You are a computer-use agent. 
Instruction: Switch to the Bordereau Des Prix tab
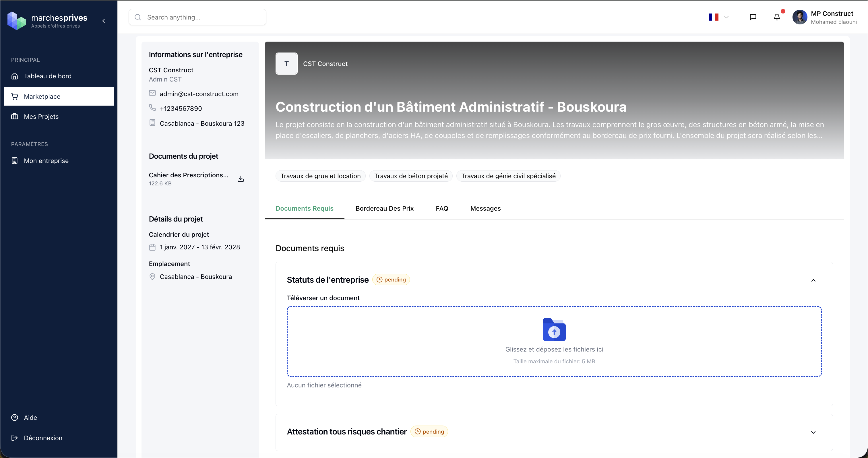[384, 208]
